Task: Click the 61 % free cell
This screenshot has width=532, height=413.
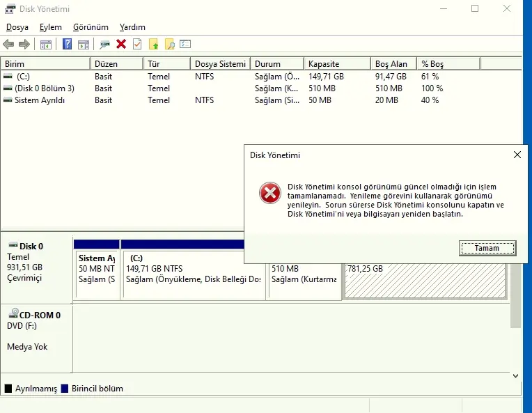Action: (430, 77)
